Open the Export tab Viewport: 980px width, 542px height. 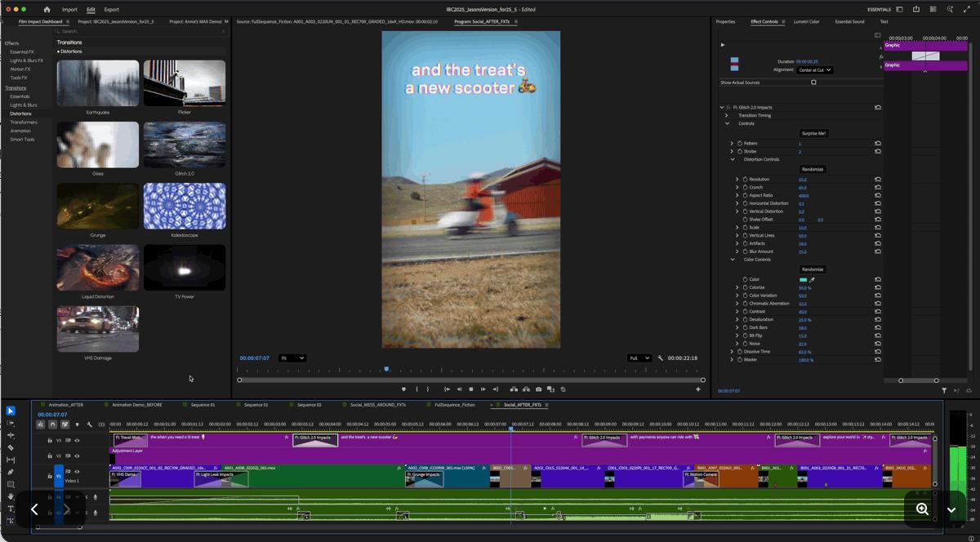tap(111, 10)
